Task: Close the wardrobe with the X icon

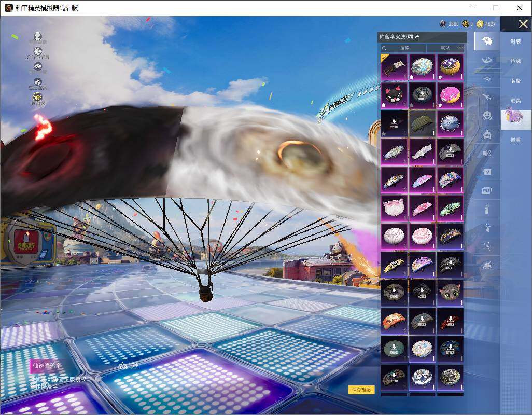Action: (x=523, y=24)
